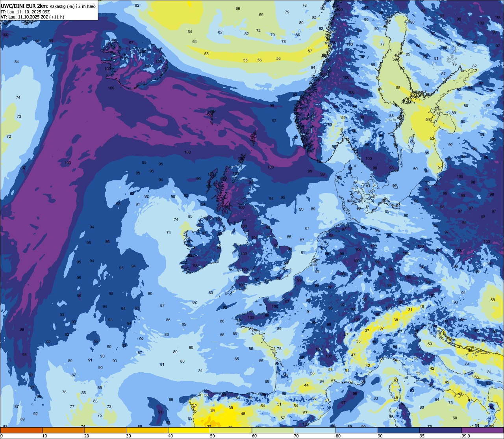This screenshot has height=439, width=504.
Task: Click the legend tick label '80'
Action: pyautogui.click(x=338, y=436)
